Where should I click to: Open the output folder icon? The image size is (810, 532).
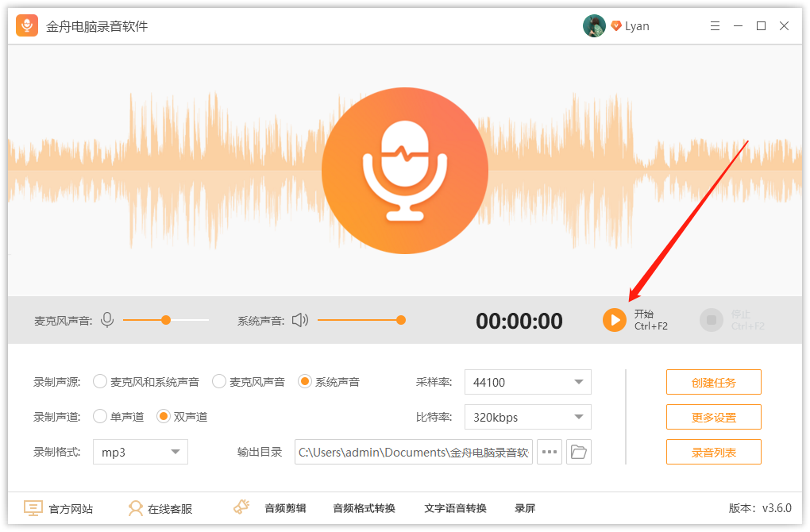pos(579,451)
